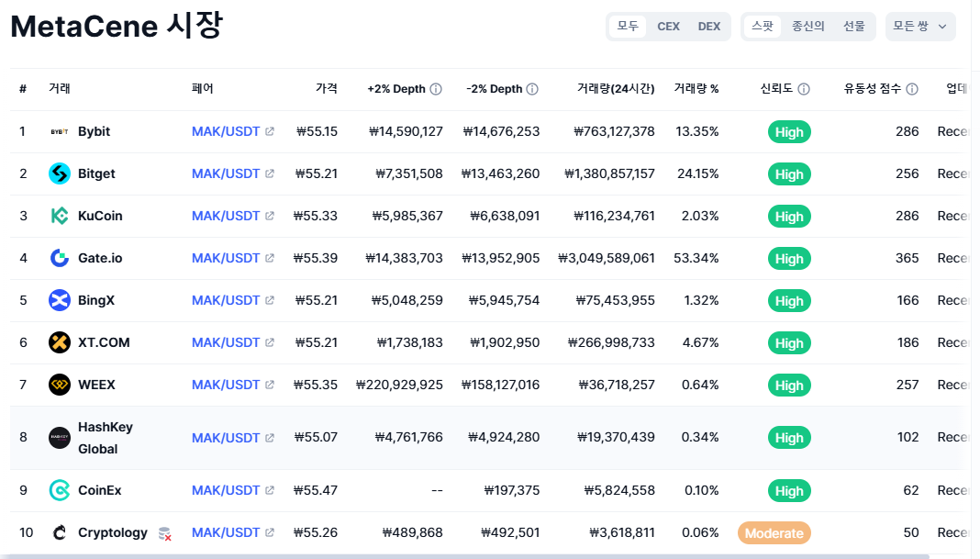Click the BingX exchange logo

60,300
